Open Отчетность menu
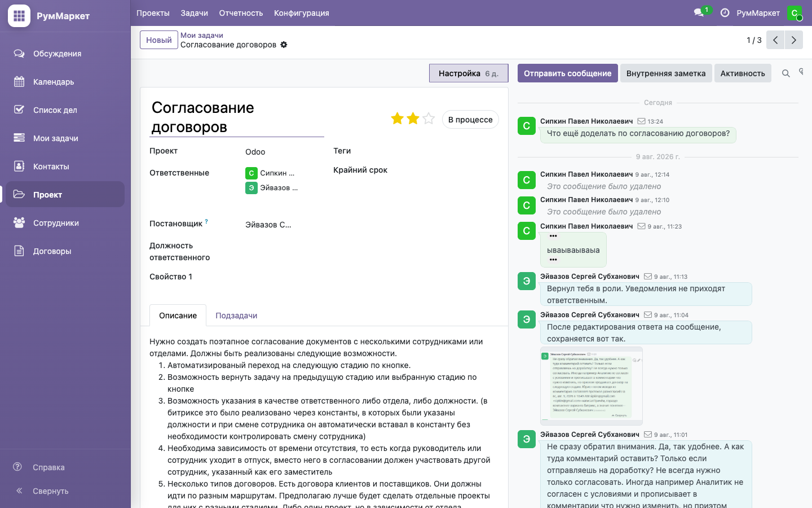 coord(241,13)
